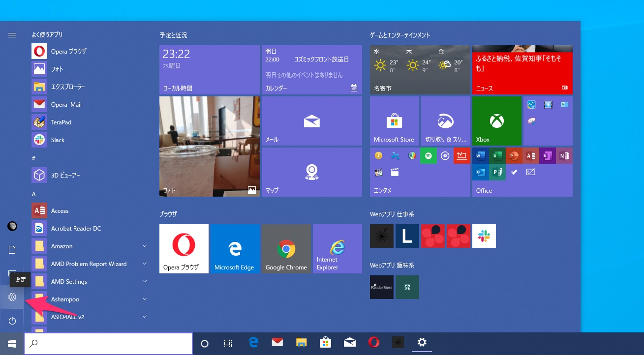Select the 予定と近況 group header
644x355 pixels.
[173, 35]
